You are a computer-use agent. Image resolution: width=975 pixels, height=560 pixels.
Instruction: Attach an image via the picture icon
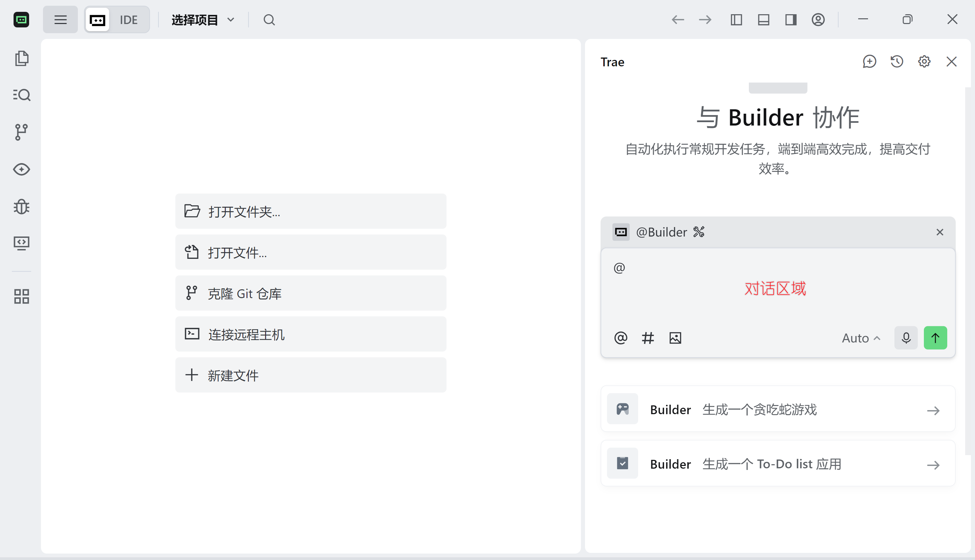(675, 338)
